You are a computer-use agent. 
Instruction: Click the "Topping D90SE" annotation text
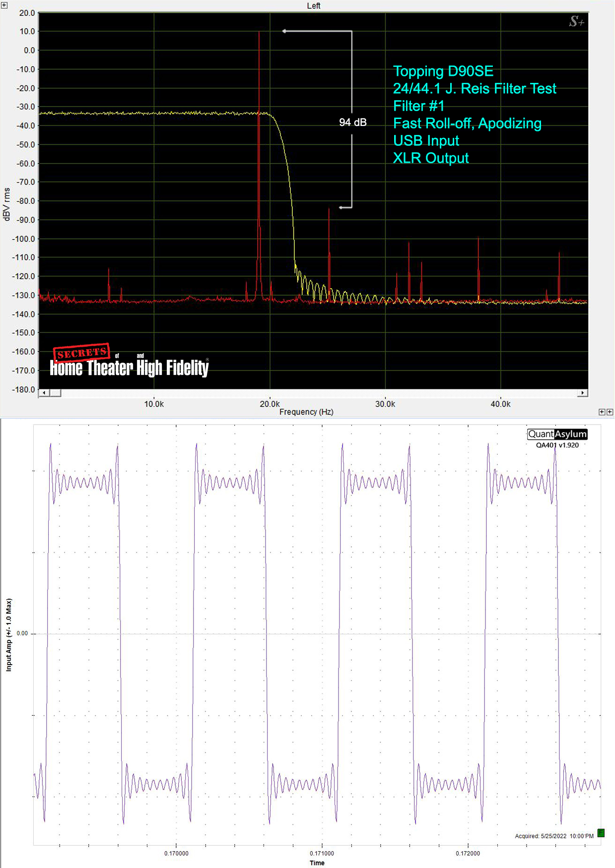[x=443, y=71]
